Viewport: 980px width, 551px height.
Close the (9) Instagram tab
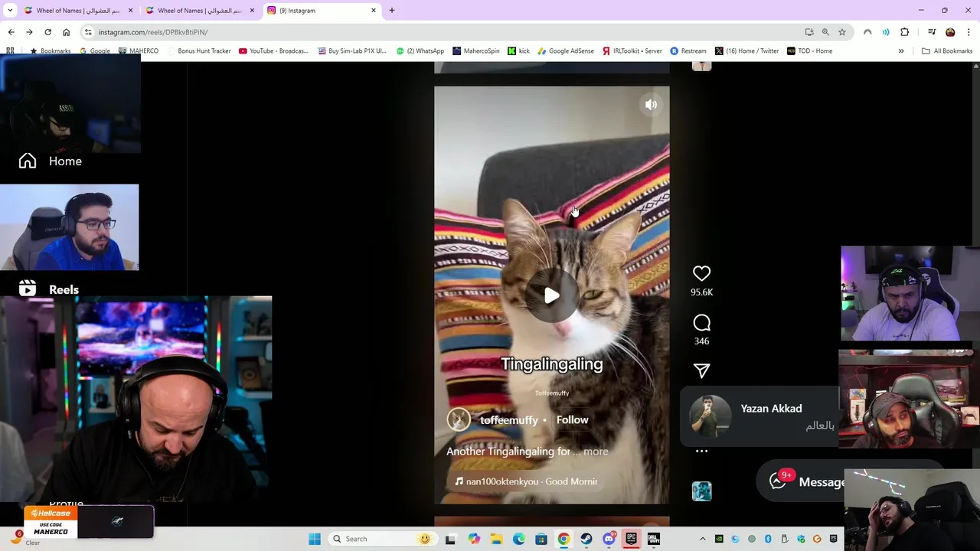coord(374,11)
